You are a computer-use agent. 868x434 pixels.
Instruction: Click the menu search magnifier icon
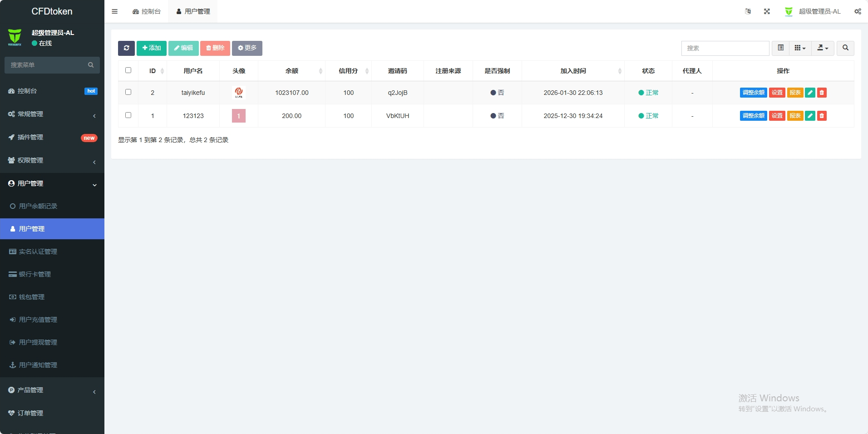tap(91, 65)
